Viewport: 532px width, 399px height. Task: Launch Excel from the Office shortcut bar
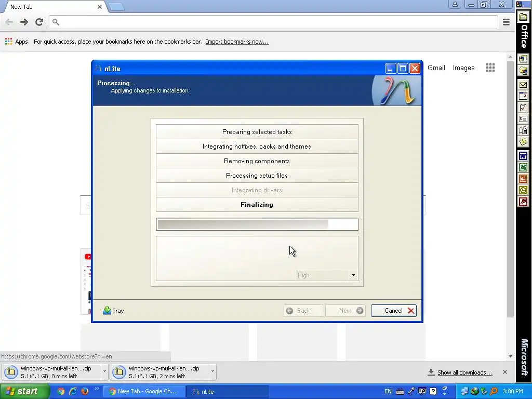point(523,167)
